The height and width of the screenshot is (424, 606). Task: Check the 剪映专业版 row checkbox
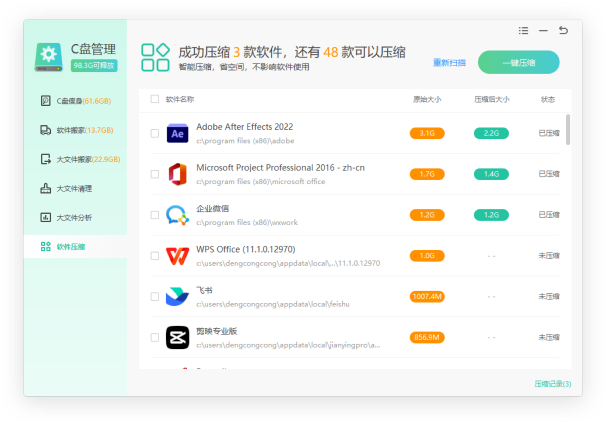coord(155,337)
